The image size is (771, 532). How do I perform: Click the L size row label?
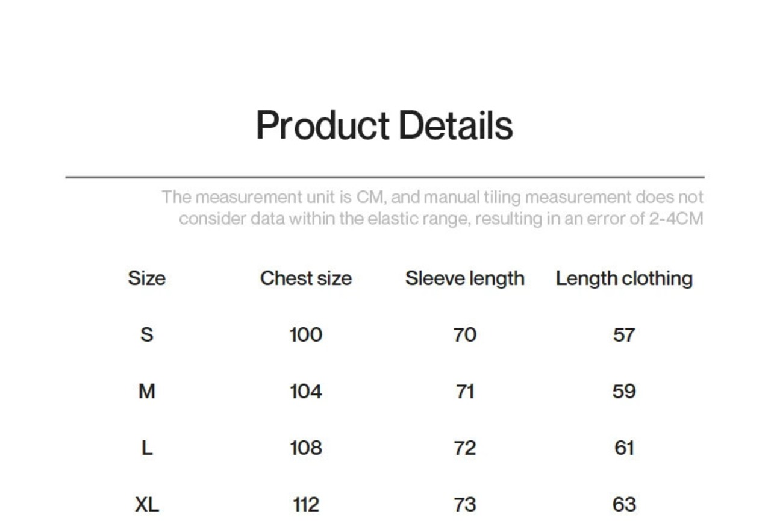[146, 448]
